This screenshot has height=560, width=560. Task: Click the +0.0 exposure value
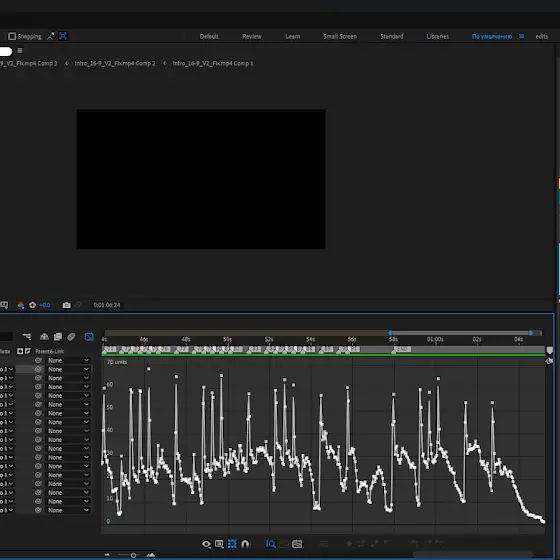click(x=45, y=305)
